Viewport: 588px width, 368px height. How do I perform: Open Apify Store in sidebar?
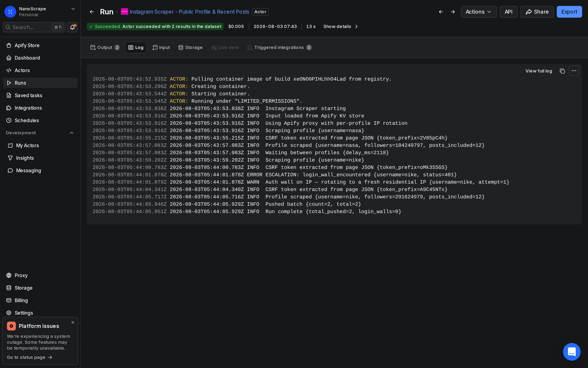pos(40,45)
